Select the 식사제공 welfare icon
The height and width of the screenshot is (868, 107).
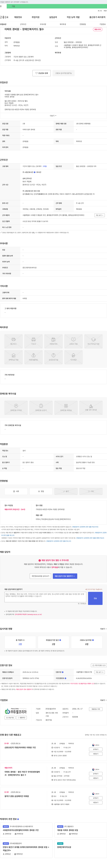(73, 357)
